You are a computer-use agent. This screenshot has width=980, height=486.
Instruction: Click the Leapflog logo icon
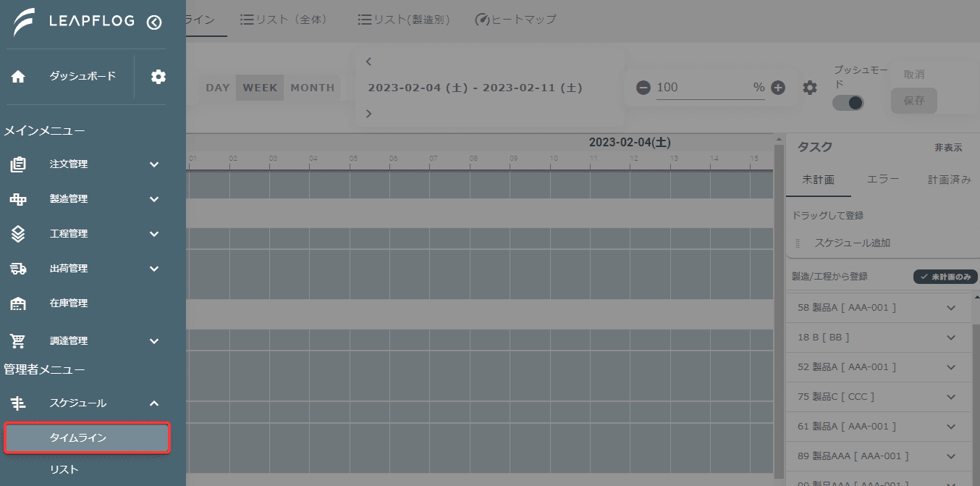click(x=25, y=22)
